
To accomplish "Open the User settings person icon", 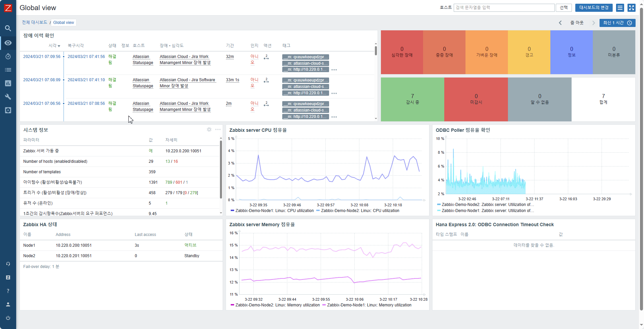I will click(x=8, y=304).
